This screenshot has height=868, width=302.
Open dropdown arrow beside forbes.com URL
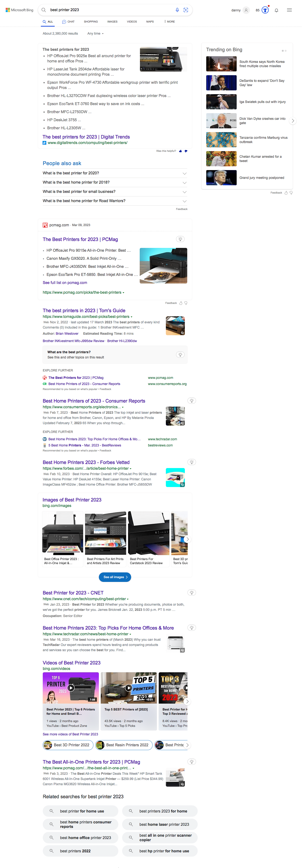[131, 468]
